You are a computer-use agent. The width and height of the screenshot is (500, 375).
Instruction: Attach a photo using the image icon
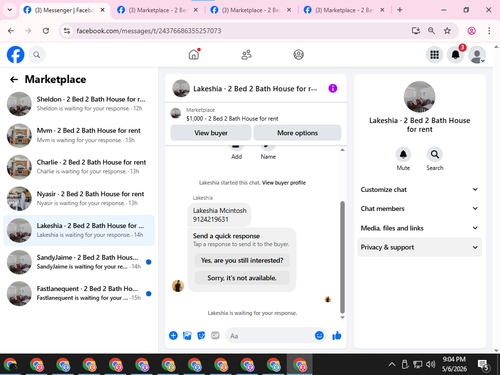[x=187, y=335]
